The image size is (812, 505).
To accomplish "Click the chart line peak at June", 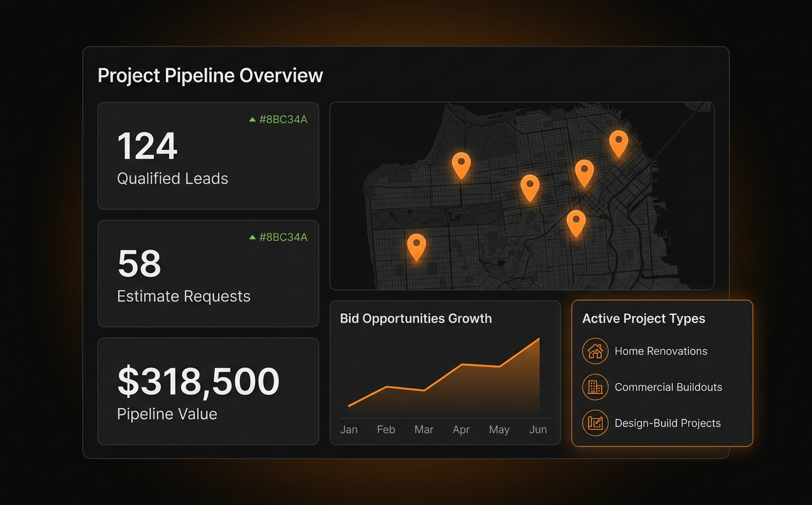I will coord(539,339).
